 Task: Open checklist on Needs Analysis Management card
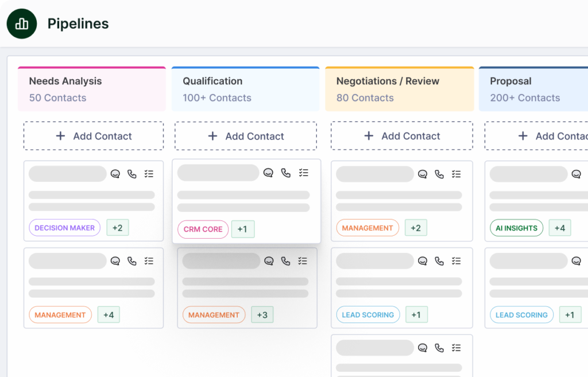[x=149, y=261]
